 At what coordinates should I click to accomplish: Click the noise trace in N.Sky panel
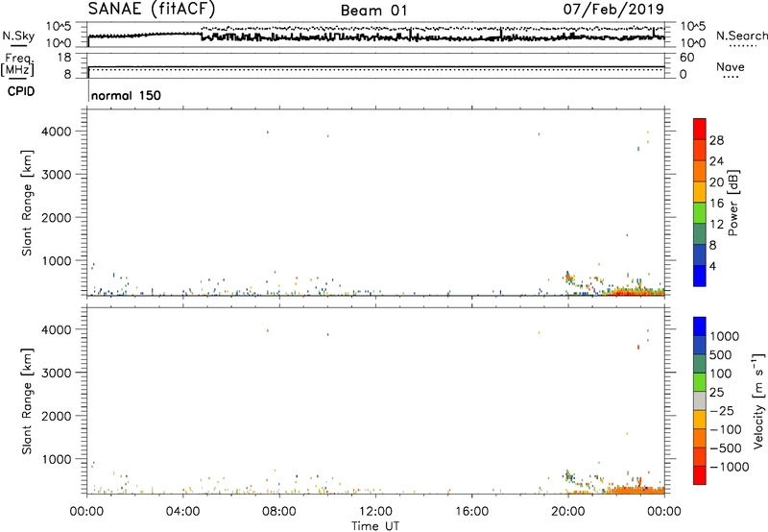point(376,36)
